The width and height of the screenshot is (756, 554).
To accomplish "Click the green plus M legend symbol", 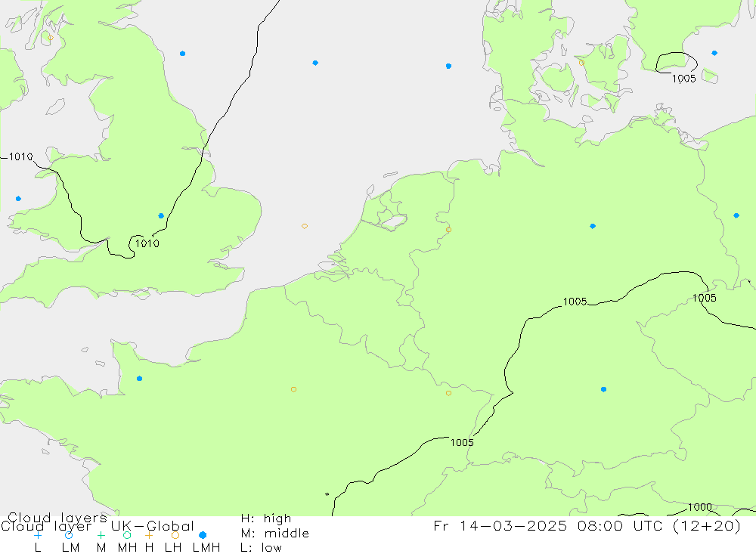I will pos(101,535).
